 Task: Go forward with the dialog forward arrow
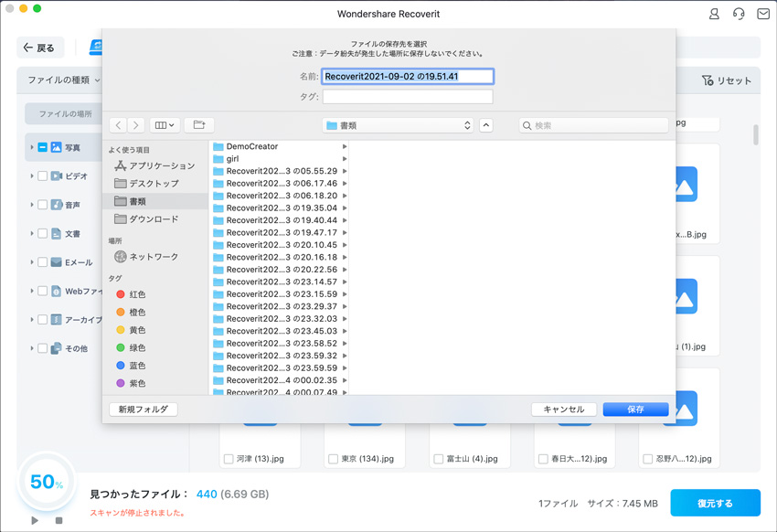(x=136, y=125)
